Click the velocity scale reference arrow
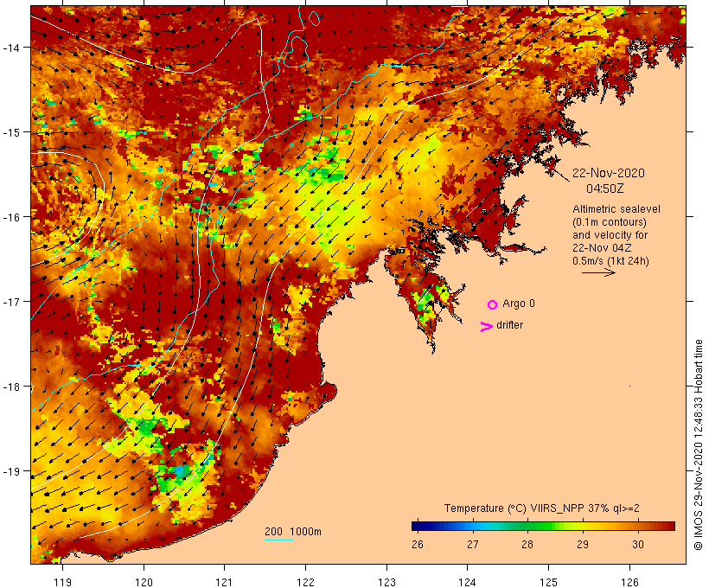 pyautogui.click(x=598, y=272)
